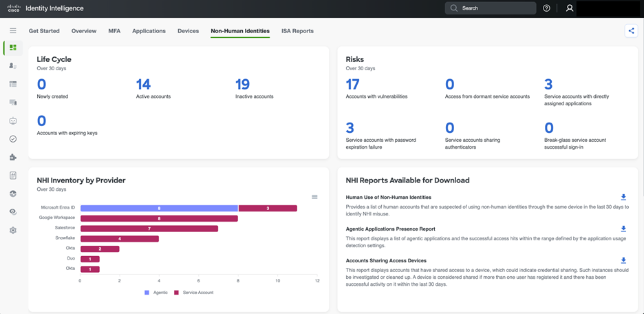
Task: Click the share icon button
Action: tap(631, 31)
